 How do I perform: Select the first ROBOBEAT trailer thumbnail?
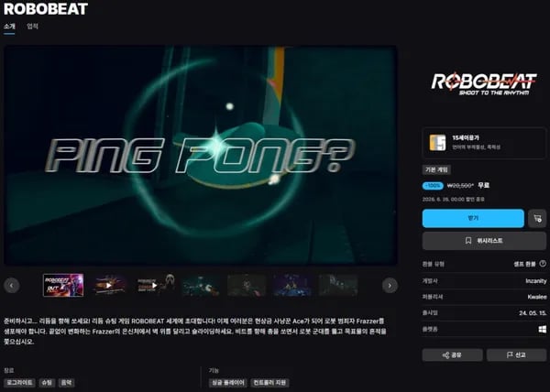[63, 285]
